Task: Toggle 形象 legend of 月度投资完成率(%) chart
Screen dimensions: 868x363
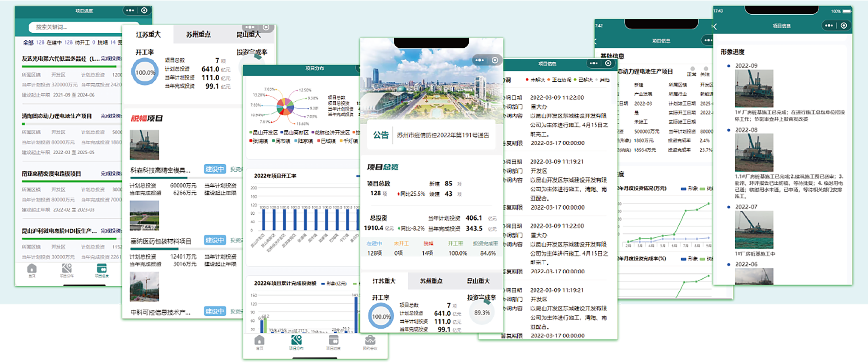Action: pos(689,259)
